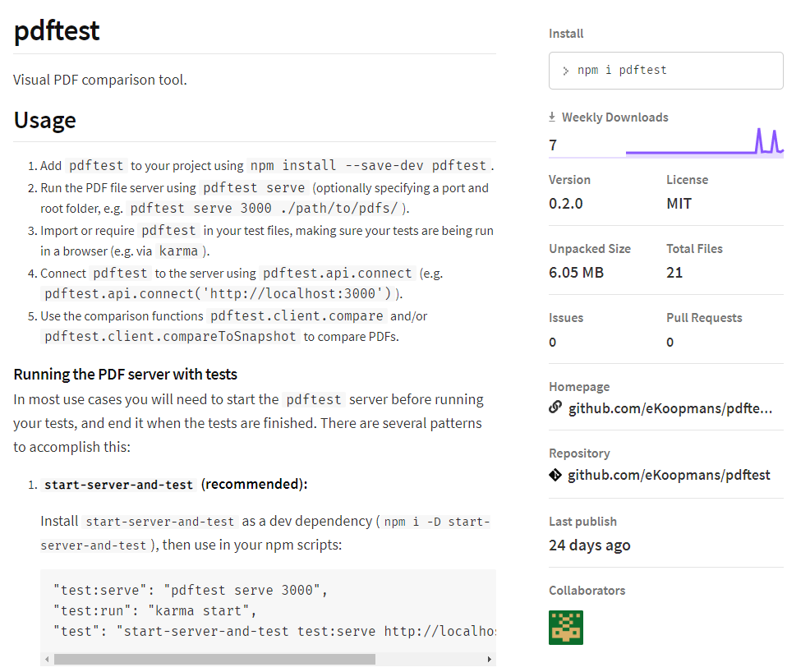Open the Homepage link github.com/eKoopmans/pdfte...
810x672 pixels.
tap(670, 408)
